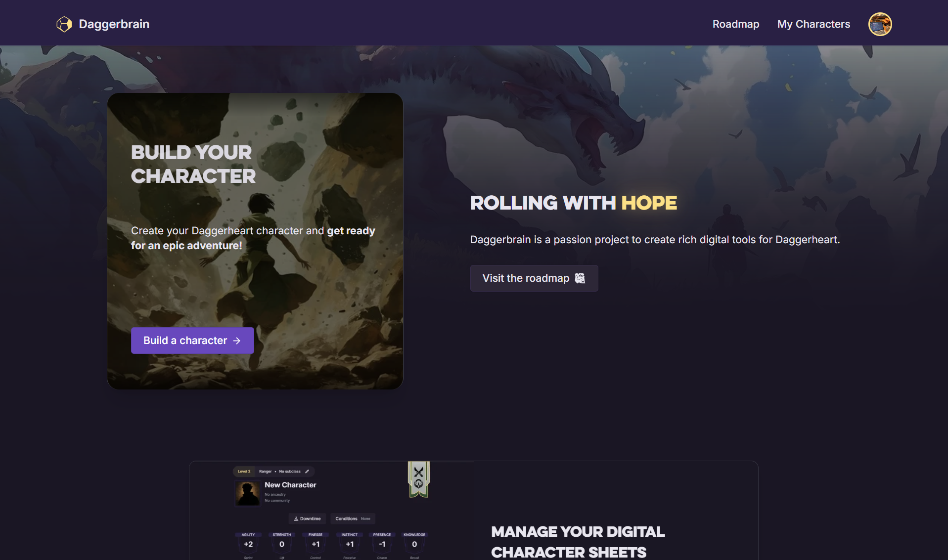
Task: Click the Agility +2 trait shield
Action: (248, 544)
